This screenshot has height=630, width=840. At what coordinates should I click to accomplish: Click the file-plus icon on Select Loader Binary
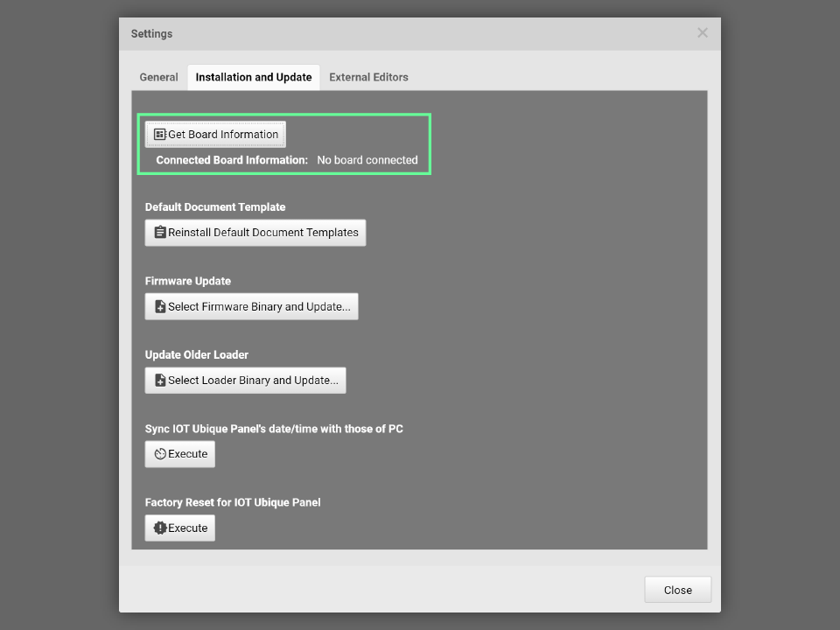click(x=160, y=381)
